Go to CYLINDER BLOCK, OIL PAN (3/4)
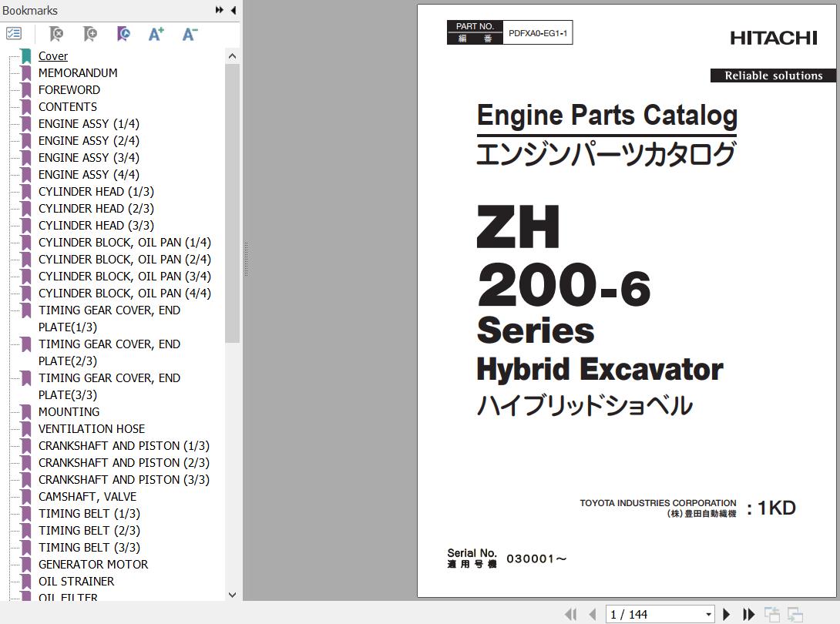 point(125,277)
